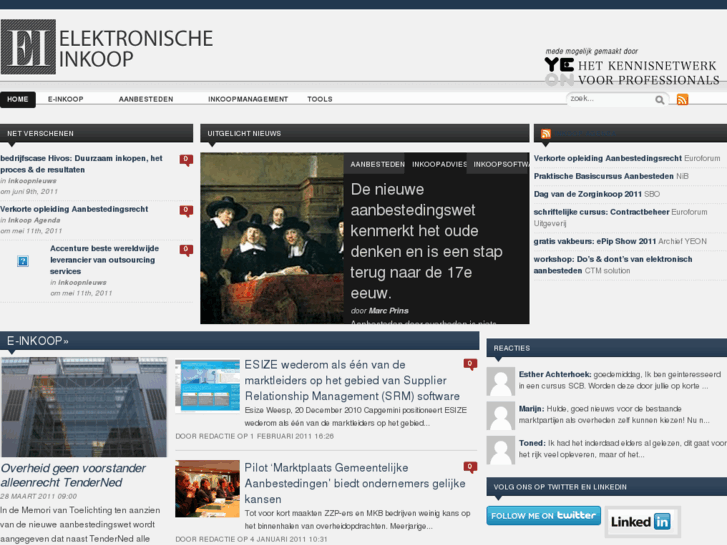Switch to Inkoopsoftware featured tab

(x=498, y=164)
